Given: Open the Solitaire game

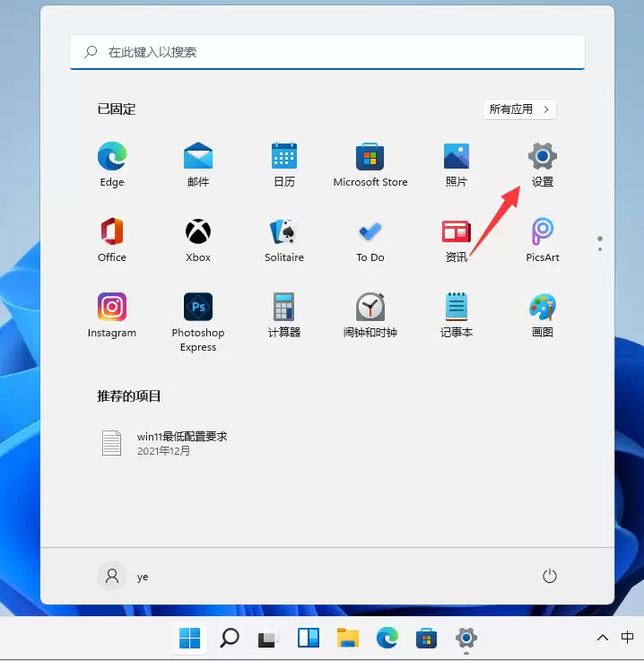Looking at the screenshot, I should pyautogui.click(x=284, y=239).
